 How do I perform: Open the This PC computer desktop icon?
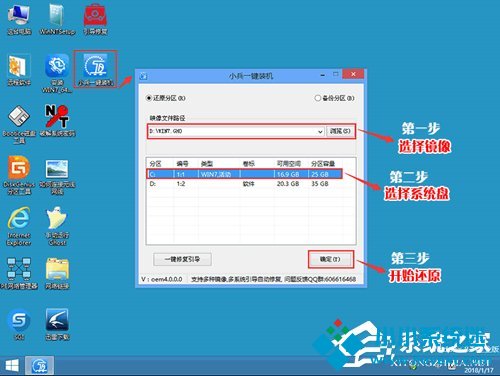[19, 20]
